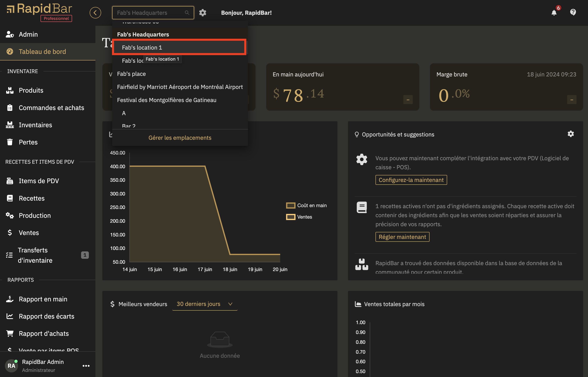The height and width of the screenshot is (377, 588).
Task: Click the Ventes totales par mois chart icon
Action: [x=358, y=304]
